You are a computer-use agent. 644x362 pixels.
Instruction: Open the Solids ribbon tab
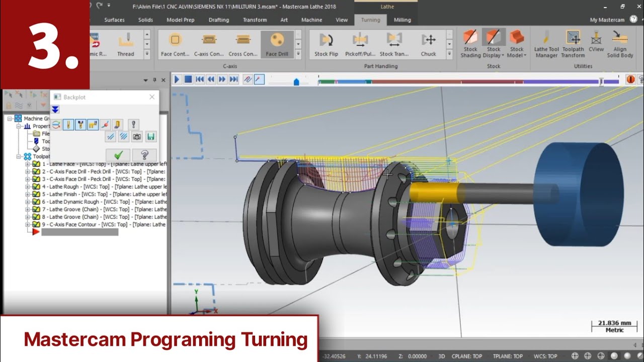click(145, 20)
